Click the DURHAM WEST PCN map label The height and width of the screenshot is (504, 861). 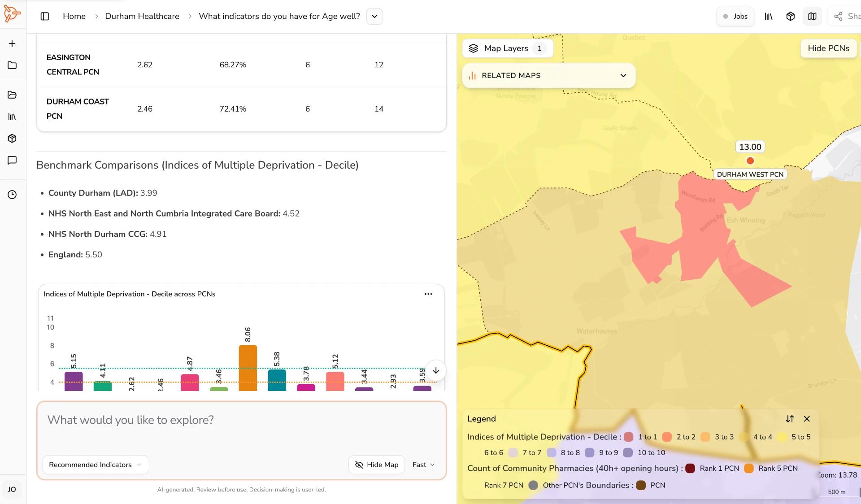click(750, 174)
